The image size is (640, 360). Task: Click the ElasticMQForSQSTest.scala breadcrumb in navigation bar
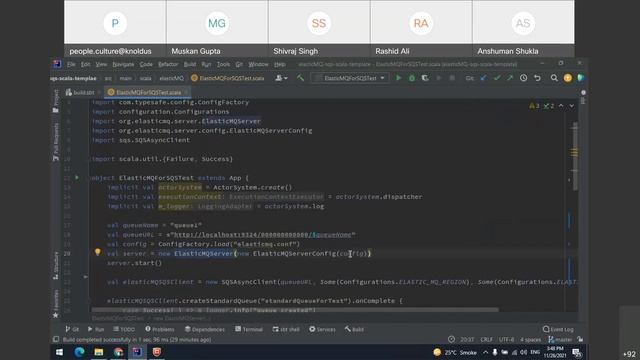[x=228, y=78]
